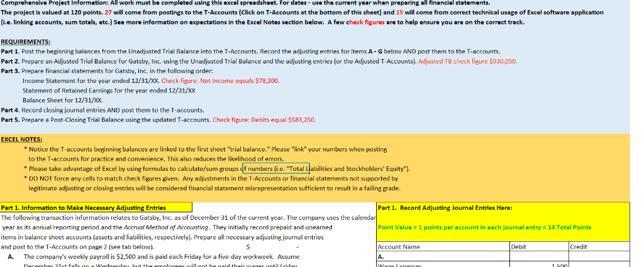This screenshot has width=644, height=267.
Task: Click the Part 4 record closing journal entries line
Action: [x=103, y=111]
